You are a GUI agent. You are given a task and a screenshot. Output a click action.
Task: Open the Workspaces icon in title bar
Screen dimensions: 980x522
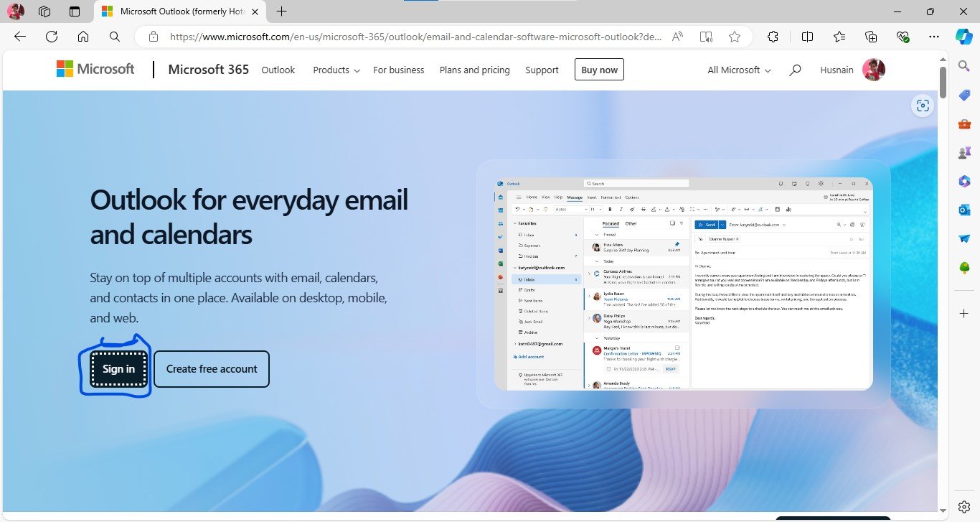click(44, 11)
